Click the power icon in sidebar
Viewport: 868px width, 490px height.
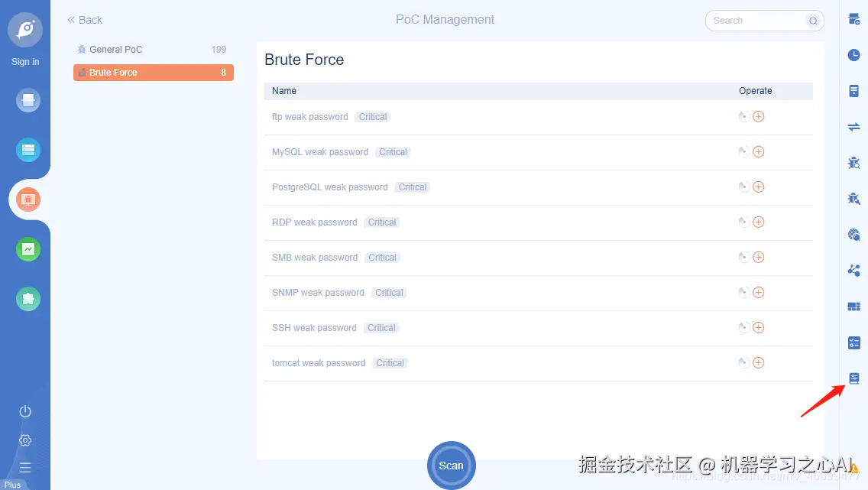[x=25, y=411]
